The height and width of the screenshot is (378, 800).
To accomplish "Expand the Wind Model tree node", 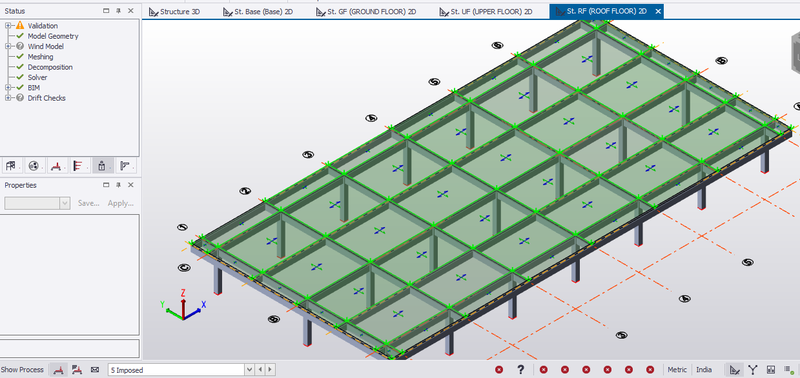I will tap(8, 46).
